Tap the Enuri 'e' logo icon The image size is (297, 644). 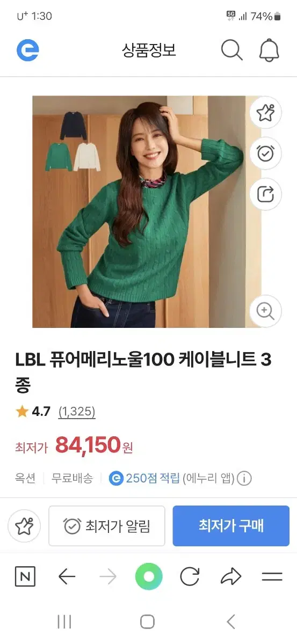(x=27, y=50)
